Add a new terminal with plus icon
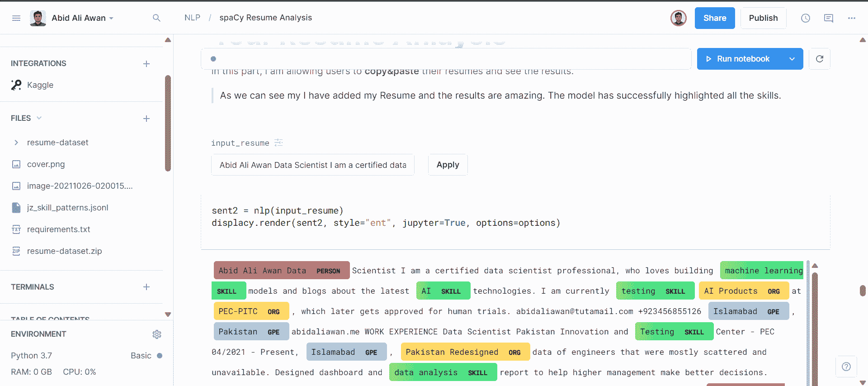This screenshot has height=386, width=868. click(146, 287)
